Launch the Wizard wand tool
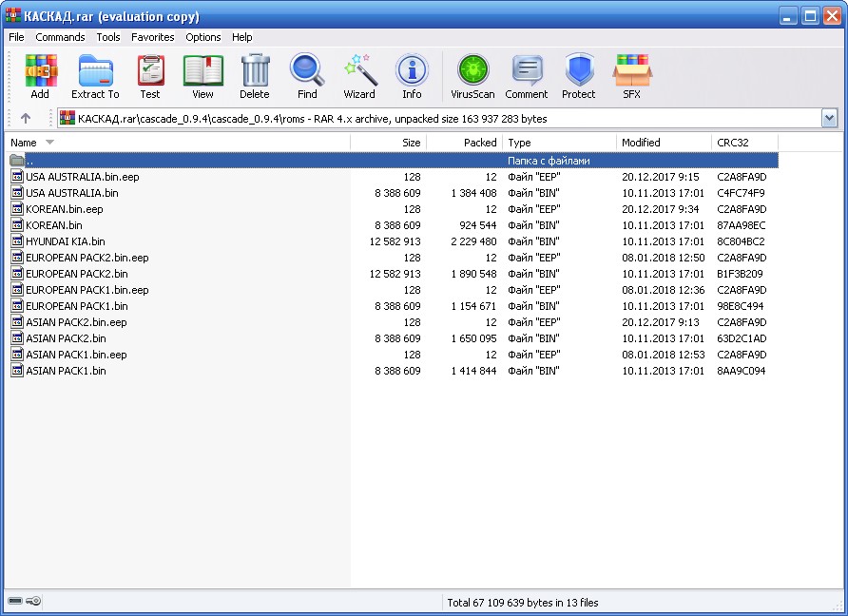This screenshot has height=616, width=848. [359, 76]
